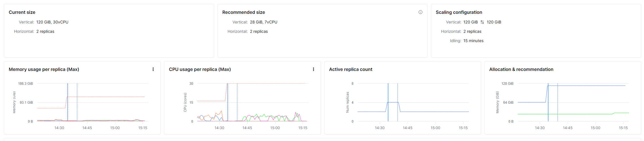Click the 28 GiB, 7vCPU recommended value
Image resolution: width=644 pixels, height=141 pixels.
[x=264, y=22]
